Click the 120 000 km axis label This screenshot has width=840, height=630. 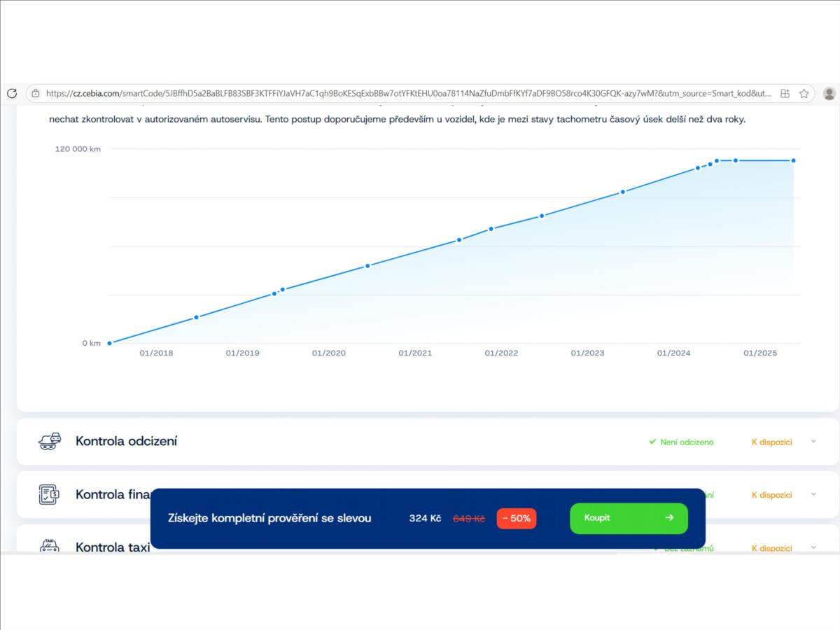pyautogui.click(x=78, y=148)
